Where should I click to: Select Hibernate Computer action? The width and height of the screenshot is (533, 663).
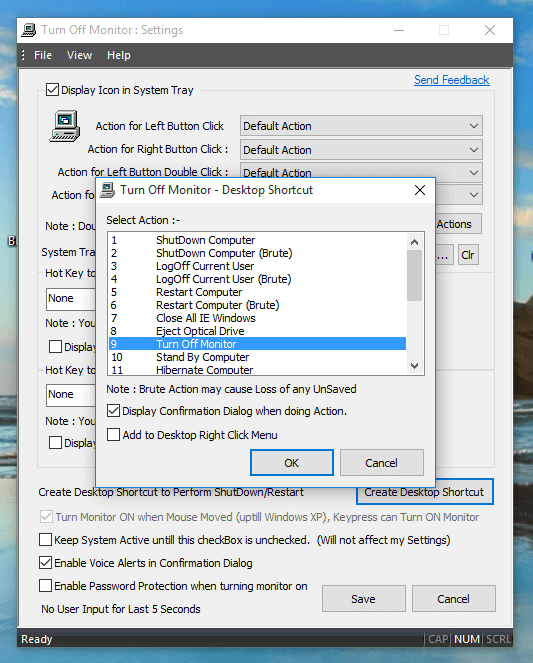[257, 370]
